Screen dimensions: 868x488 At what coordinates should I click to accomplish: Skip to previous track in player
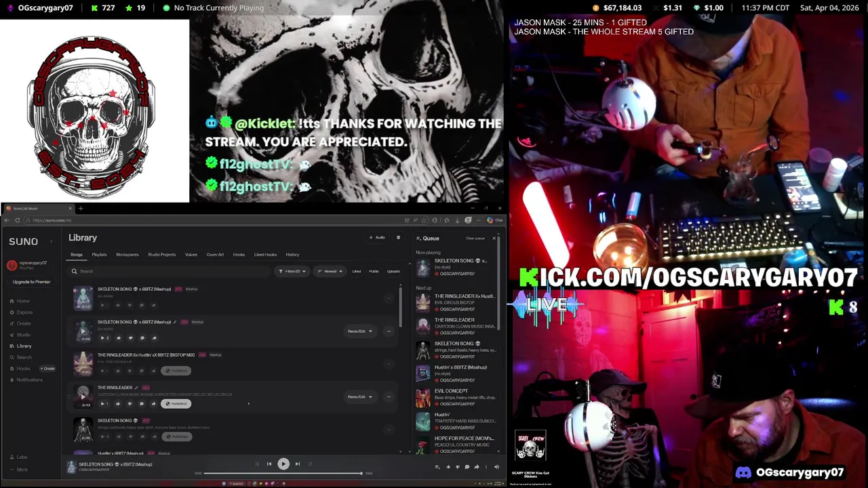pyautogui.click(x=269, y=464)
